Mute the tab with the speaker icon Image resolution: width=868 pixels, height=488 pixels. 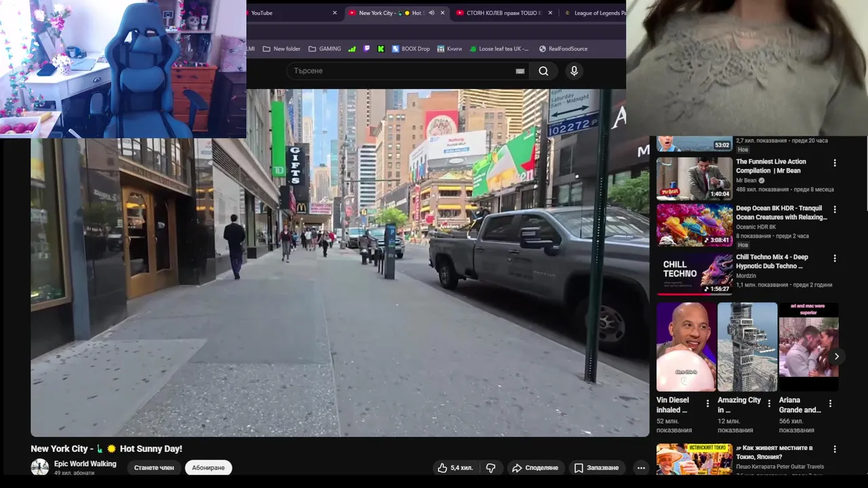tap(431, 13)
